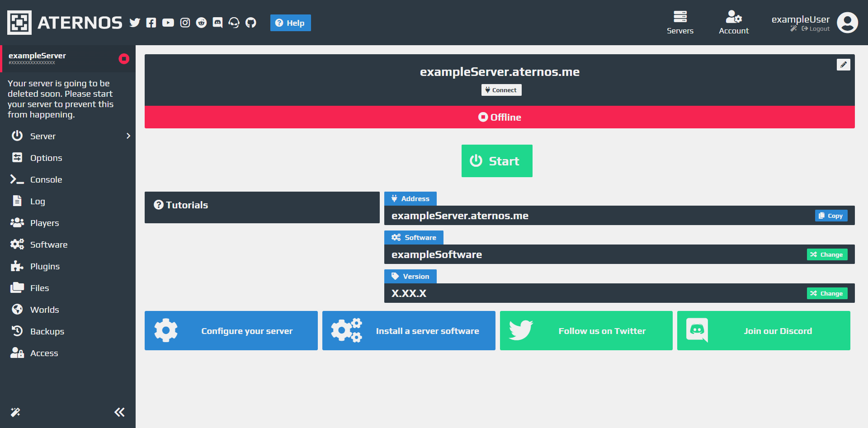The width and height of the screenshot is (868, 428).
Task: Click the Version label tag
Action: (x=410, y=276)
